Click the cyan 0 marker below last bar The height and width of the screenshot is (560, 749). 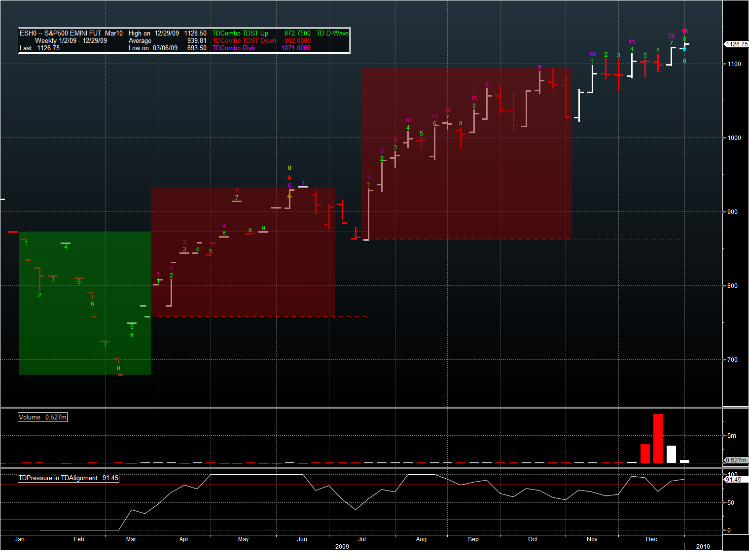pyautogui.click(x=684, y=61)
